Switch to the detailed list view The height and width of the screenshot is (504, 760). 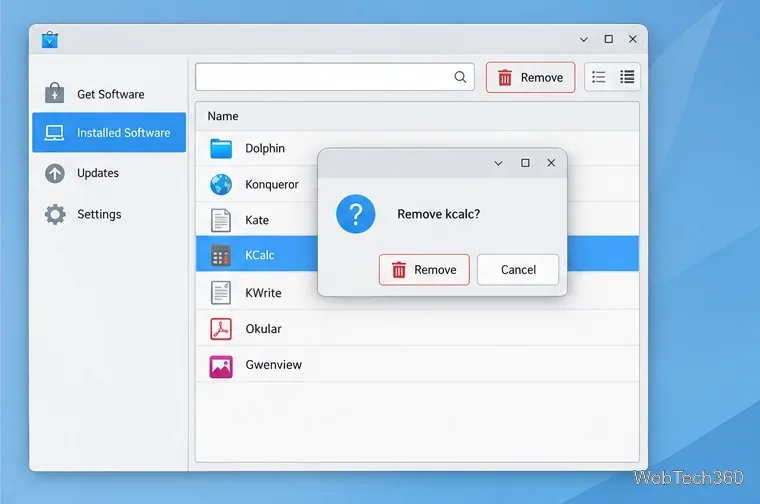[627, 77]
